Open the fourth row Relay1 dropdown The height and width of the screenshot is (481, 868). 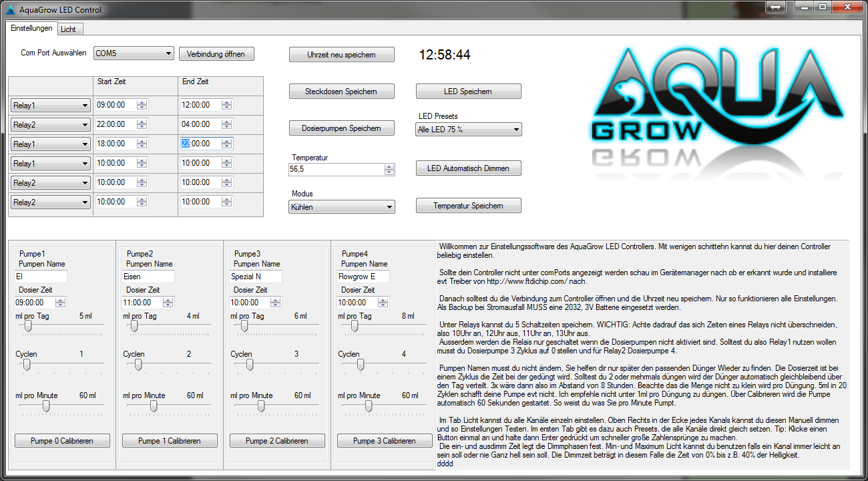pos(51,164)
